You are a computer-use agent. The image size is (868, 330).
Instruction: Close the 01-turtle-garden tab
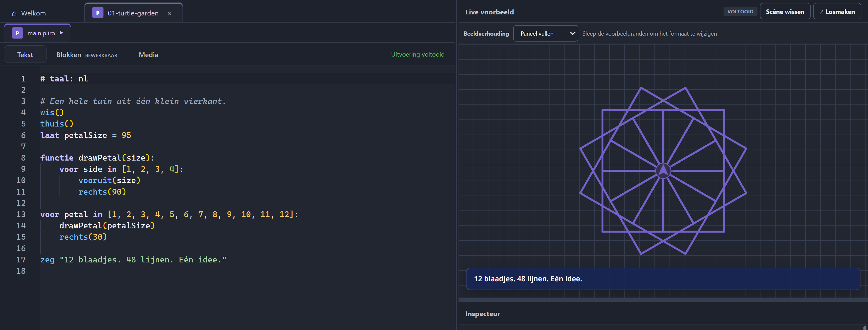click(170, 13)
